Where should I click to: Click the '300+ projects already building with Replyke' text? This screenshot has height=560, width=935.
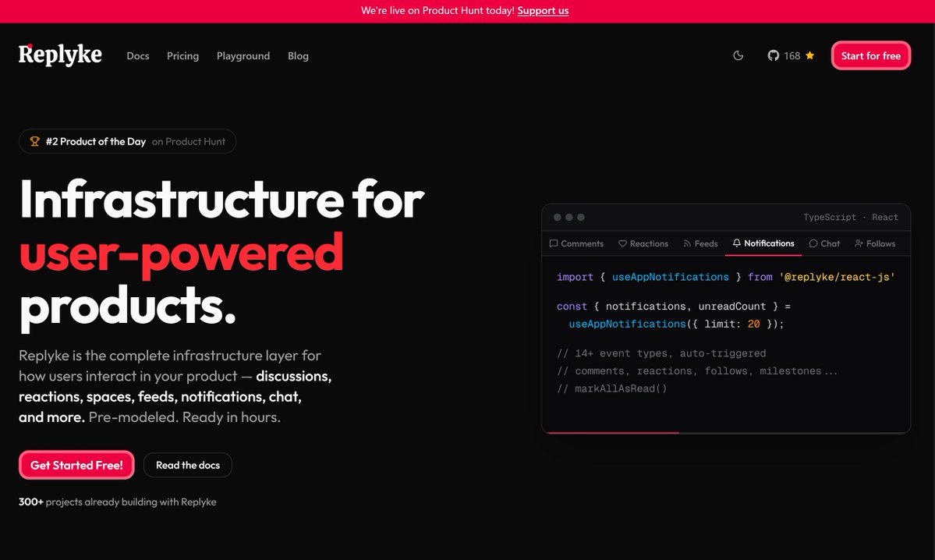pos(118,502)
